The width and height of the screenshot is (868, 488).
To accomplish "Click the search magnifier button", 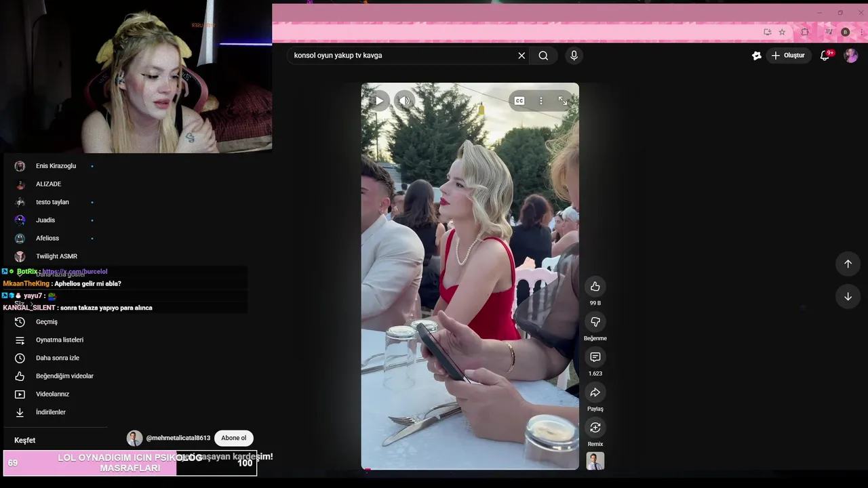I will coord(543,56).
